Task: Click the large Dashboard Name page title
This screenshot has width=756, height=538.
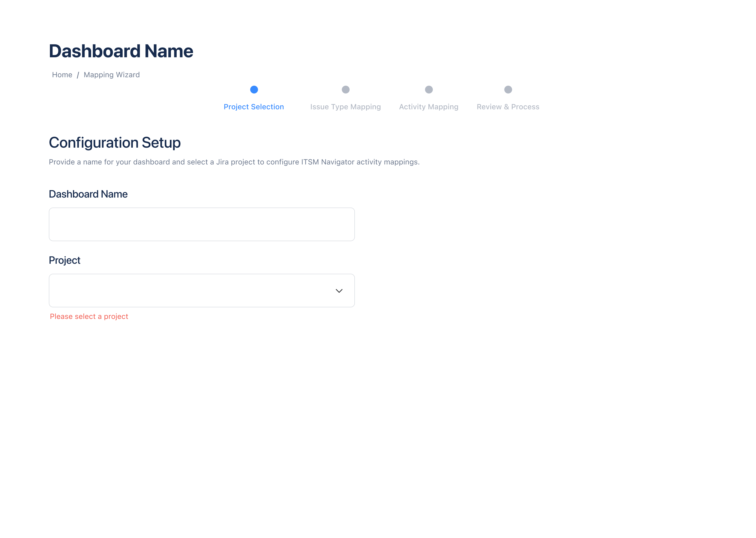Action: pos(121,51)
